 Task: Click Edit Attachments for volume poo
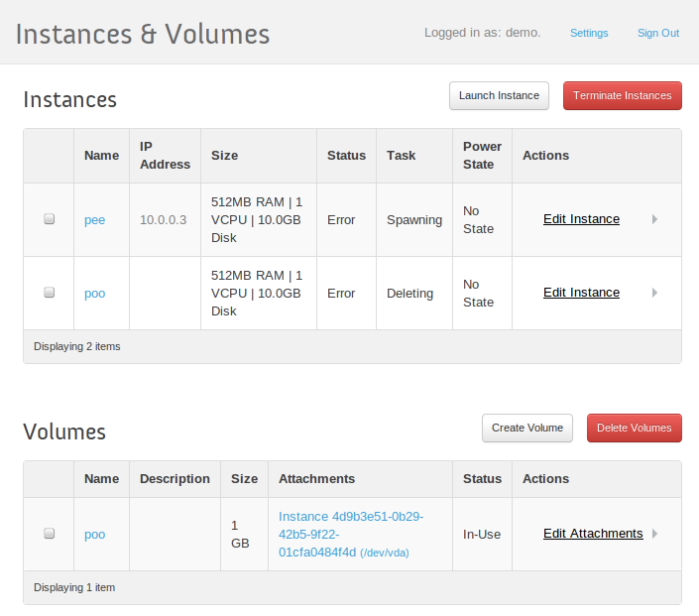[x=593, y=534]
